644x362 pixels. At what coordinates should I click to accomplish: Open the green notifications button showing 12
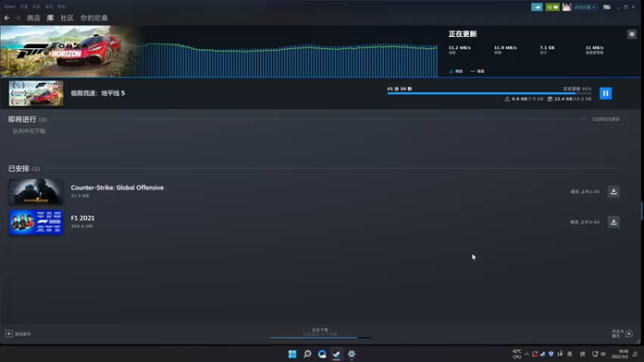click(x=552, y=7)
